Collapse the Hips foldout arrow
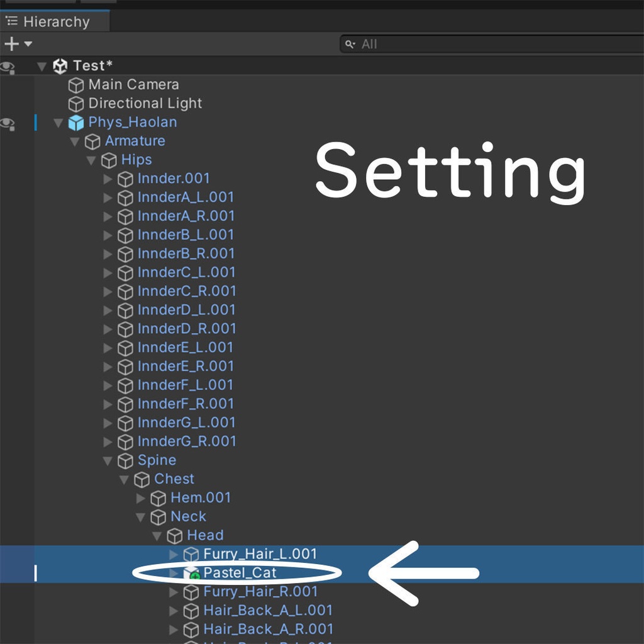 click(91, 160)
